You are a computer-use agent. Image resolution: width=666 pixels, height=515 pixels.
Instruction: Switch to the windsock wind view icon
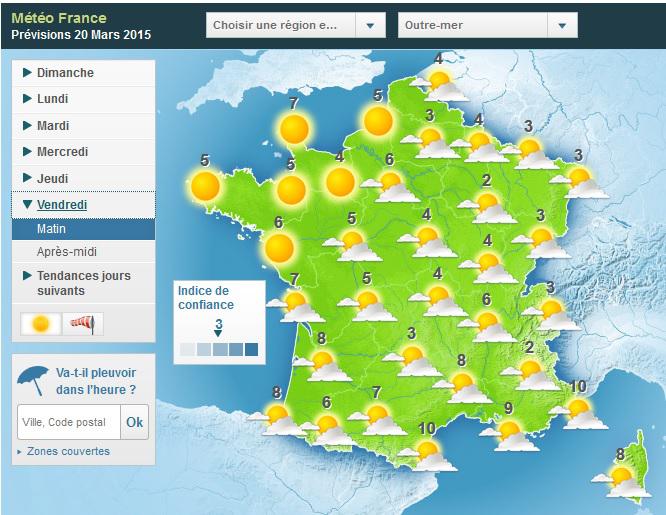tap(83, 324)
